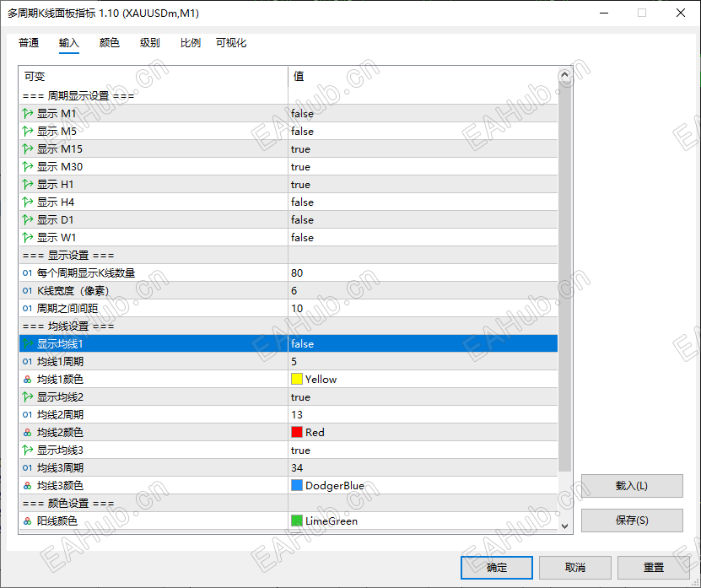Edit the 均线3周期 value 34
The height and width of the screenshot is (588, 701).
point(423,467)
